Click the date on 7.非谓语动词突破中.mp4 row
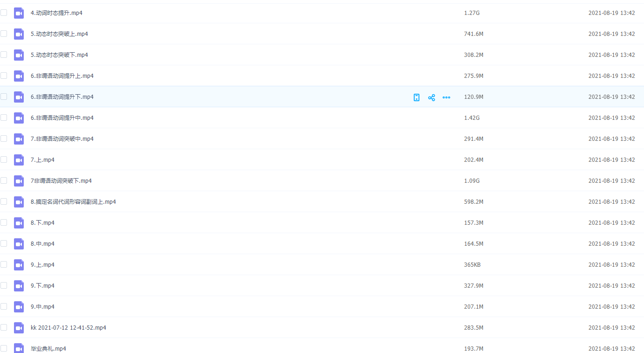Screen dimensions: 644x353 [x=611, y=139]
